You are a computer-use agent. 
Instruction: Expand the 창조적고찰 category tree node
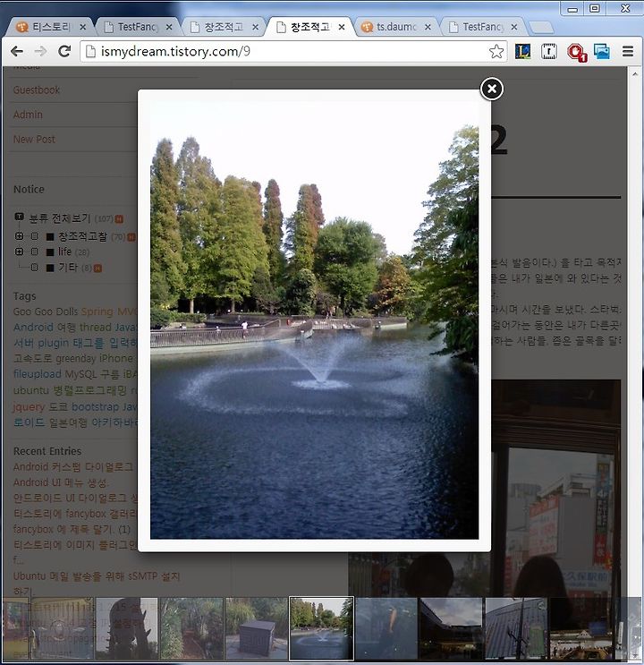tap(19, 235)
